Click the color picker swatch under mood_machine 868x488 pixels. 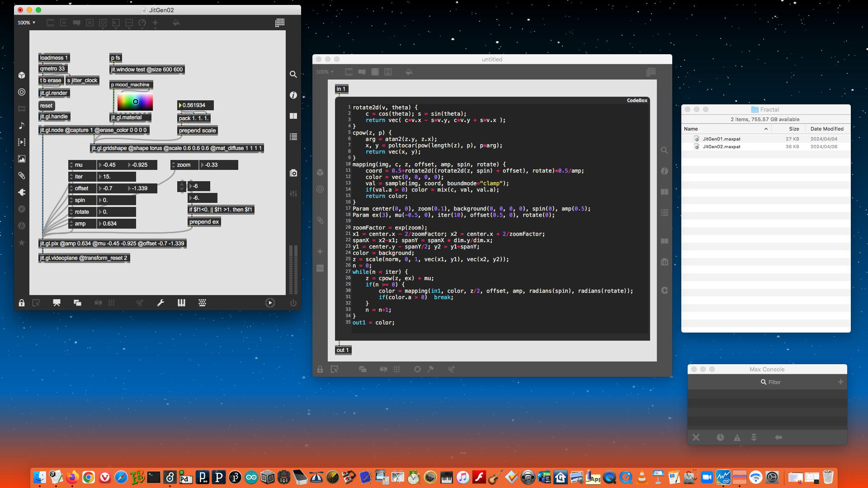[x=135, y=102]
